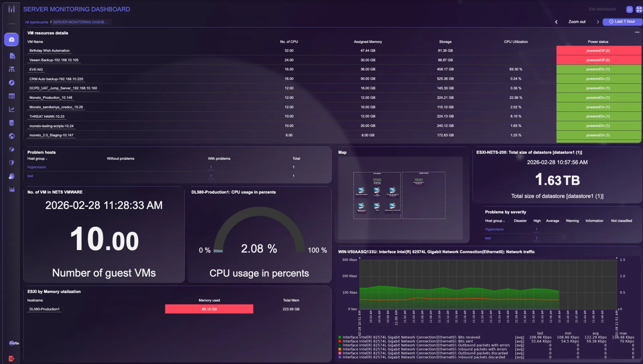
Task: Open the dashboard hamburger menu button
Action: click(x=630, y=9)
